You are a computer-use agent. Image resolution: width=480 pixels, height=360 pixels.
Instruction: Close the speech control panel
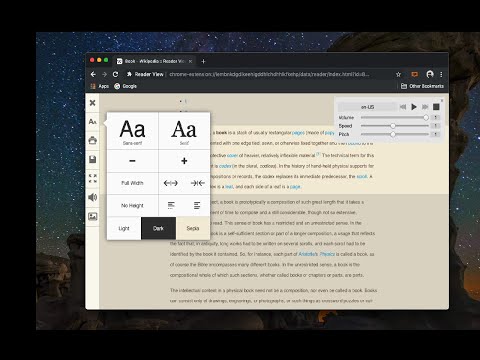click(442, 100)
